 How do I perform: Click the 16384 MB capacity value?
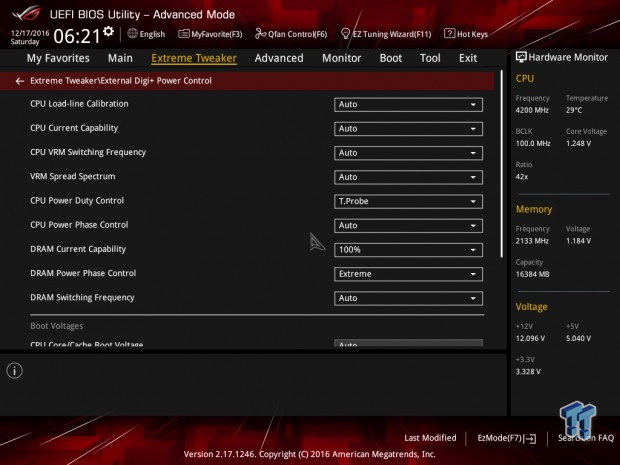click(532, 274)
